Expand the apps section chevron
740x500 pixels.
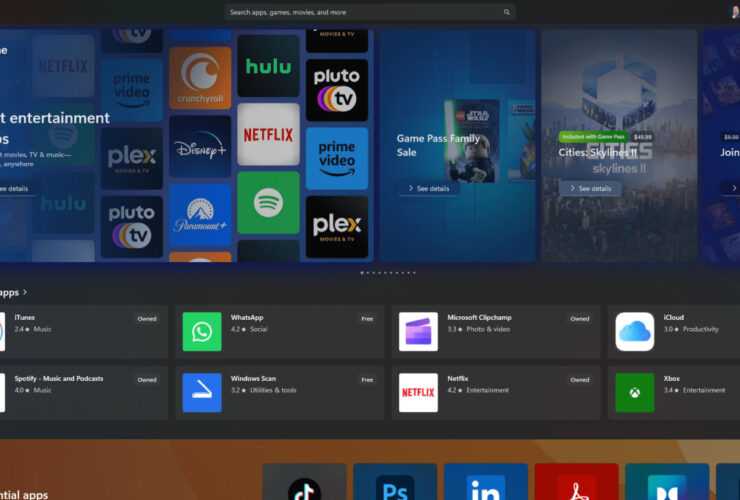pos(25,292)
